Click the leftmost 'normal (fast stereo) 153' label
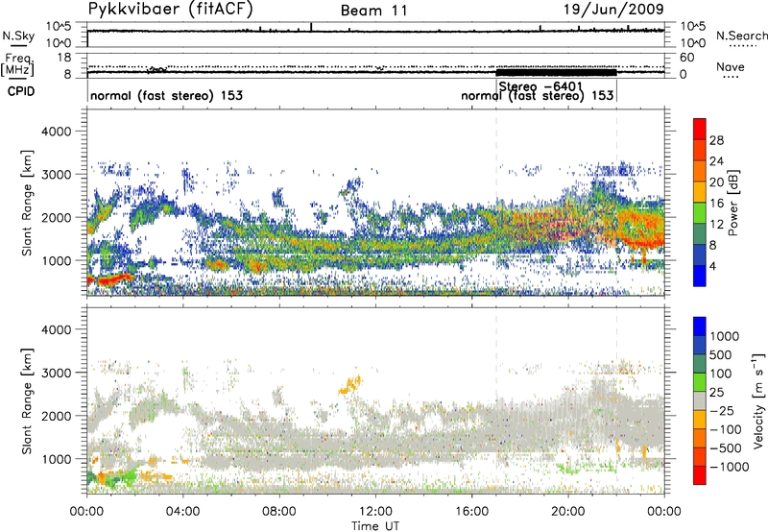 pyautogui.click(x=166, y=95)
